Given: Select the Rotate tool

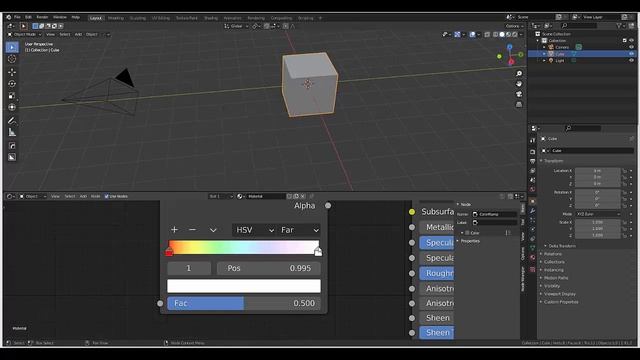Looking at the screenshot, I should click(x=12, y=84).
